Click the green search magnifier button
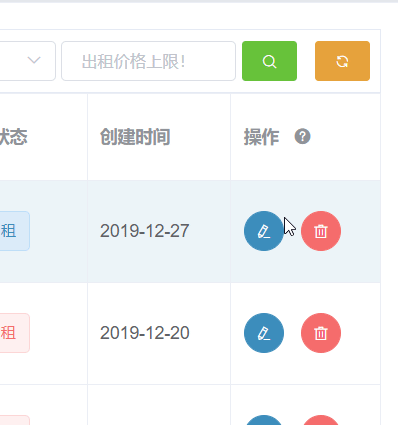 click(269, 61)
